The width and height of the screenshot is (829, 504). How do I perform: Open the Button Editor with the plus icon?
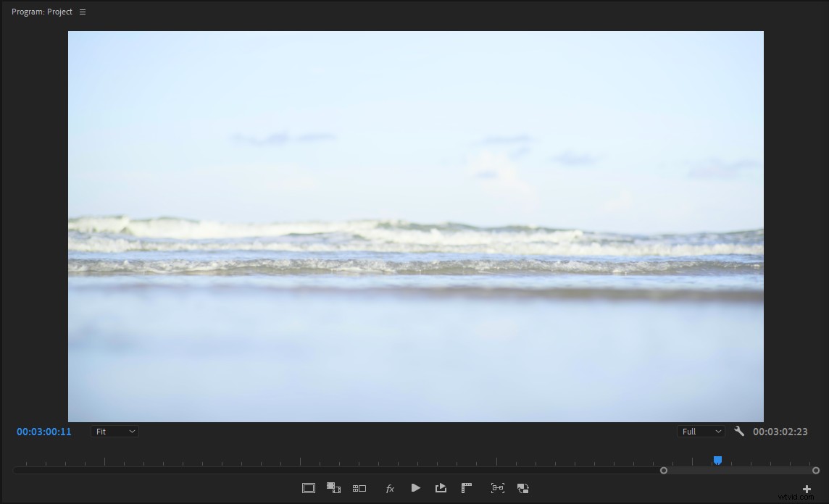806,489
